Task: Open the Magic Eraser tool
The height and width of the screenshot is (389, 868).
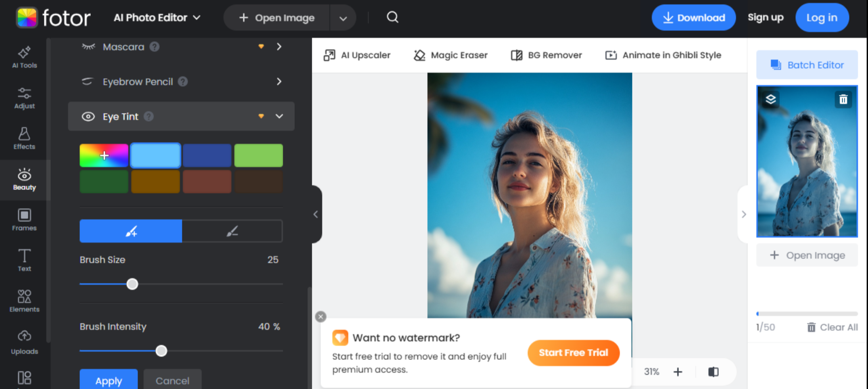Action: click(451, 55)
